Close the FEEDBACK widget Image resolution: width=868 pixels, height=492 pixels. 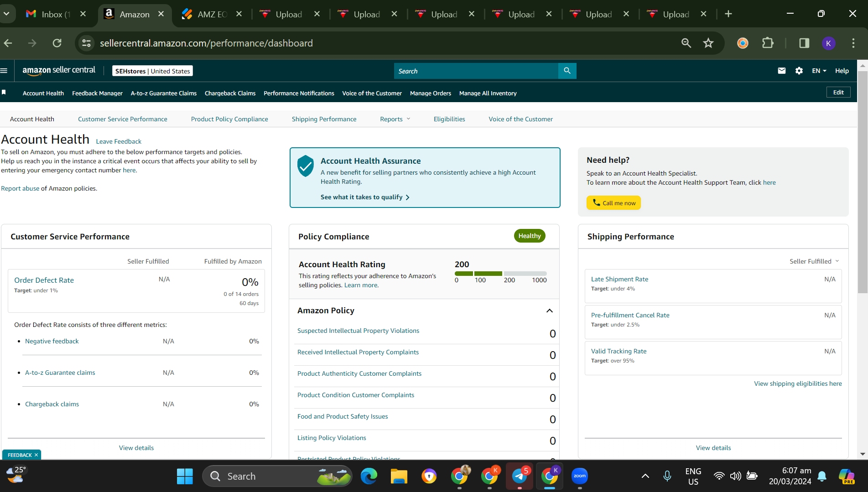coord(36,455)
